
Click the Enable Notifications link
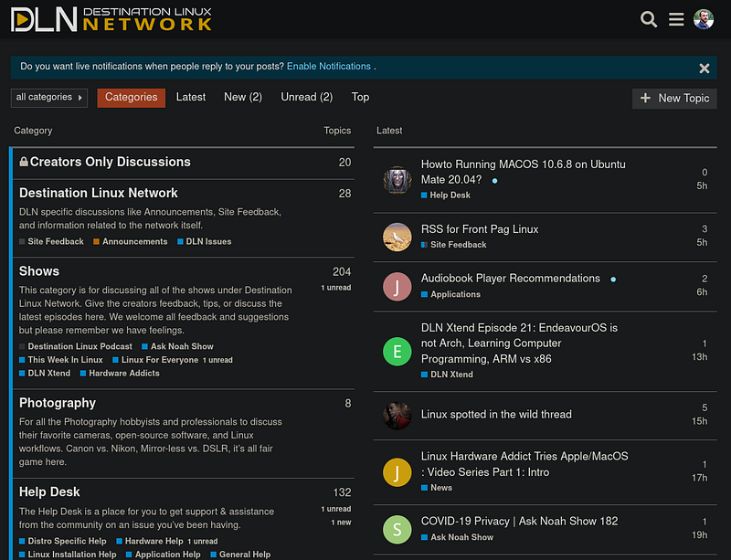329,66
